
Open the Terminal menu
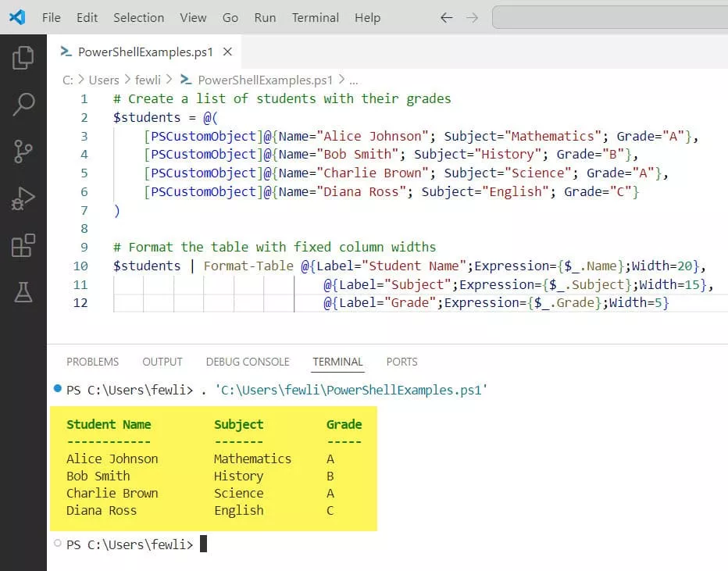coord(315,17)
